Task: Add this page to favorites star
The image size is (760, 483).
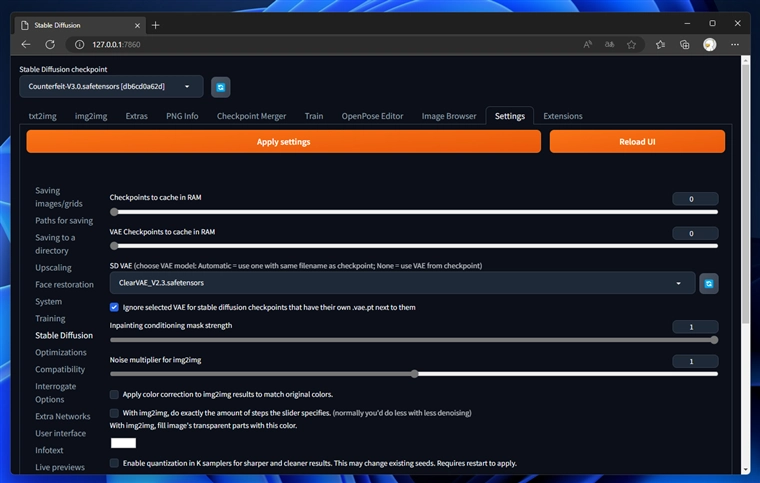Action: [631, 45]
